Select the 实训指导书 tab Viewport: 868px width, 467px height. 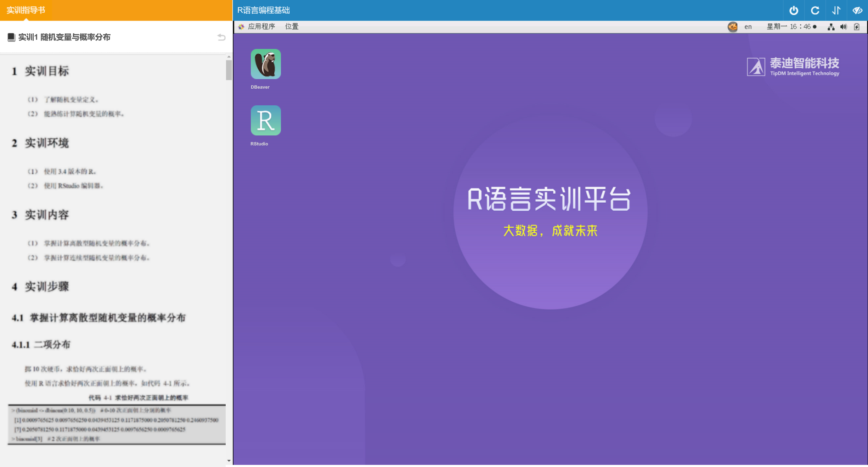[26, 10]
